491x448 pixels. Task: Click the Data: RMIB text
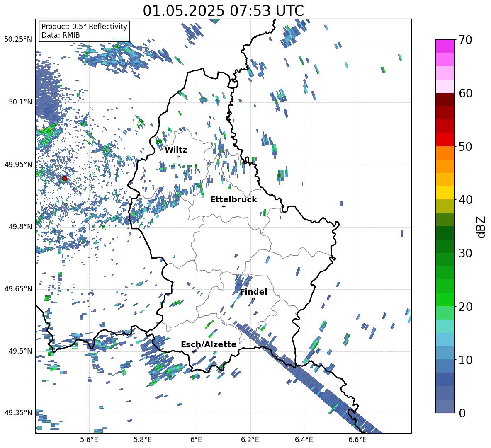coord(61,35)
